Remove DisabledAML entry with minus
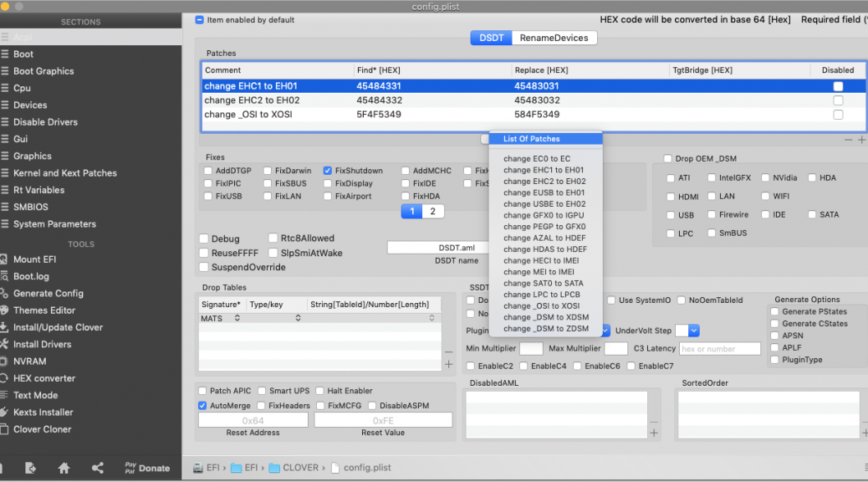Viewport: 868px width, 482px height. click(x=654, y=422)
